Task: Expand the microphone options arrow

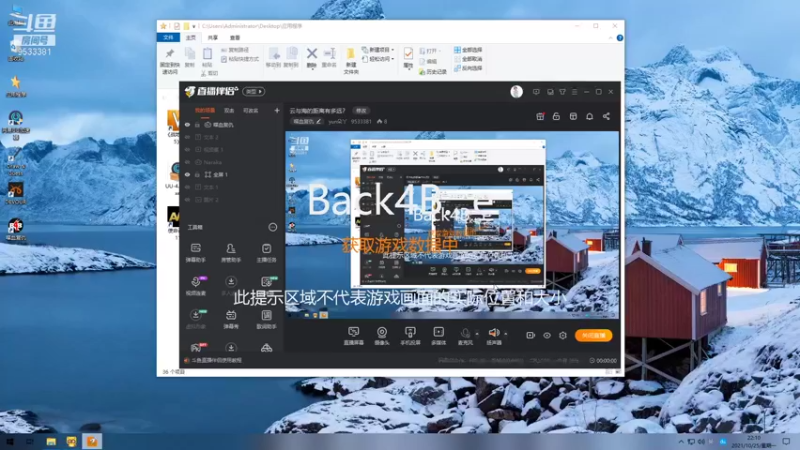Action: point(477,334)
